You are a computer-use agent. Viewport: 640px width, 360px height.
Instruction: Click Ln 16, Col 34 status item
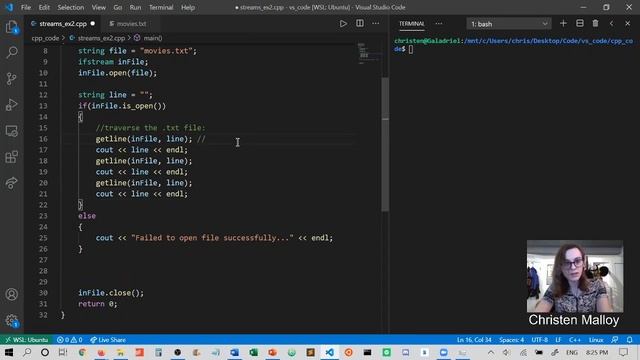pos(474,340)
